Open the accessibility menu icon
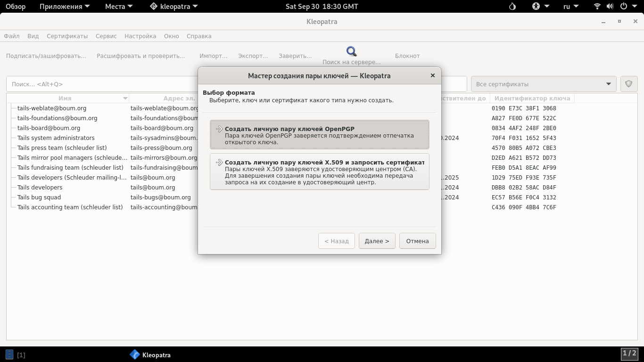Viewport: 644px width, 362px height. click(536, 7)
